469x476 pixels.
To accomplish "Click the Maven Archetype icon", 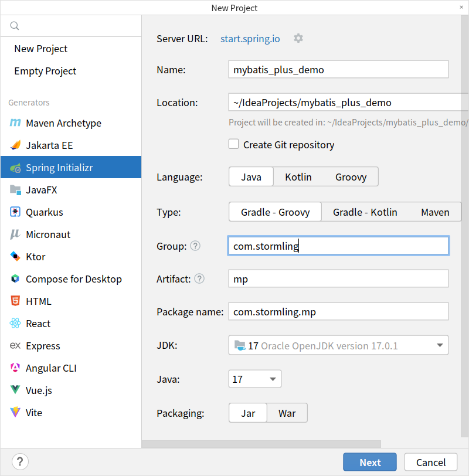I will [15, 123].
